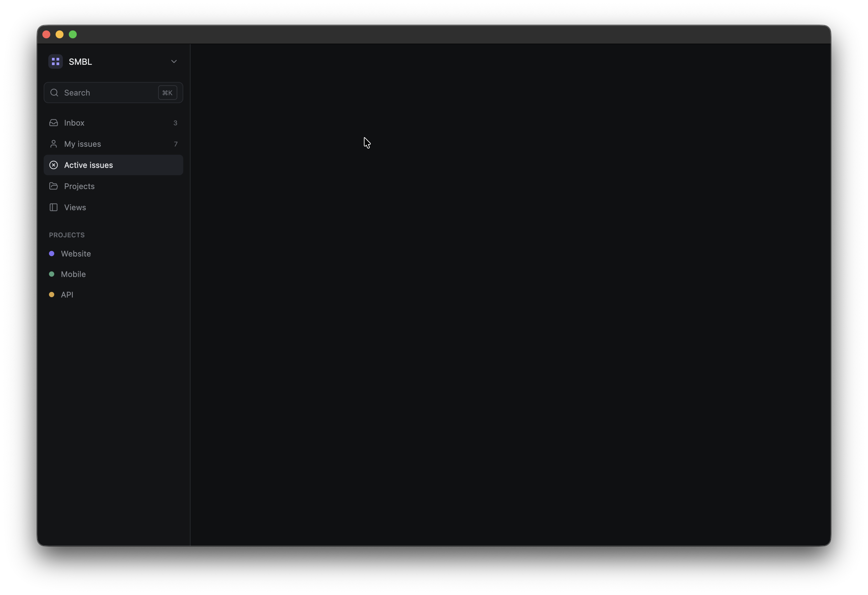
Task: Open the Views navigation item
Action: (113, 207)
